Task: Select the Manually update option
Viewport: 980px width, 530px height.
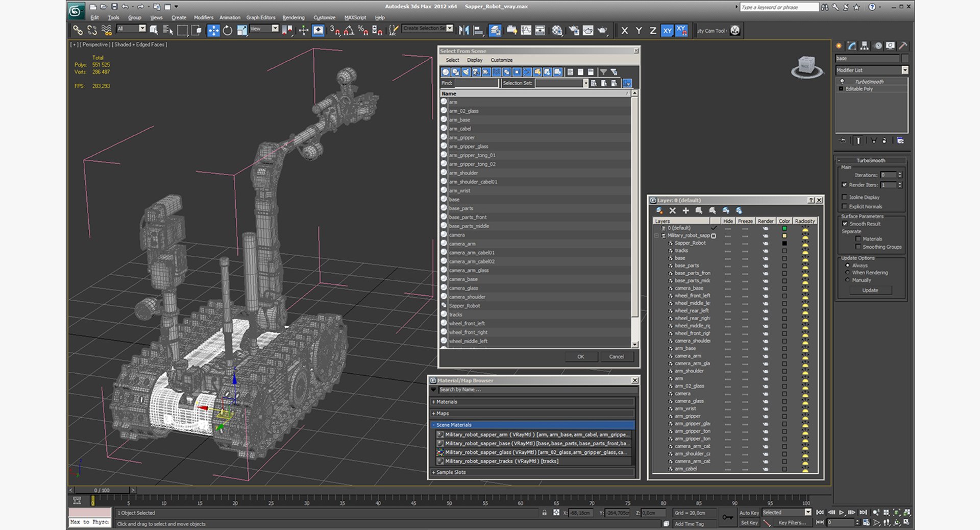Action: (848, 280)
